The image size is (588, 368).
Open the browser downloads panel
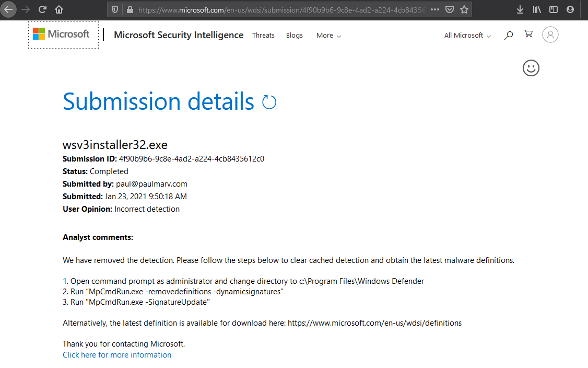520,9
